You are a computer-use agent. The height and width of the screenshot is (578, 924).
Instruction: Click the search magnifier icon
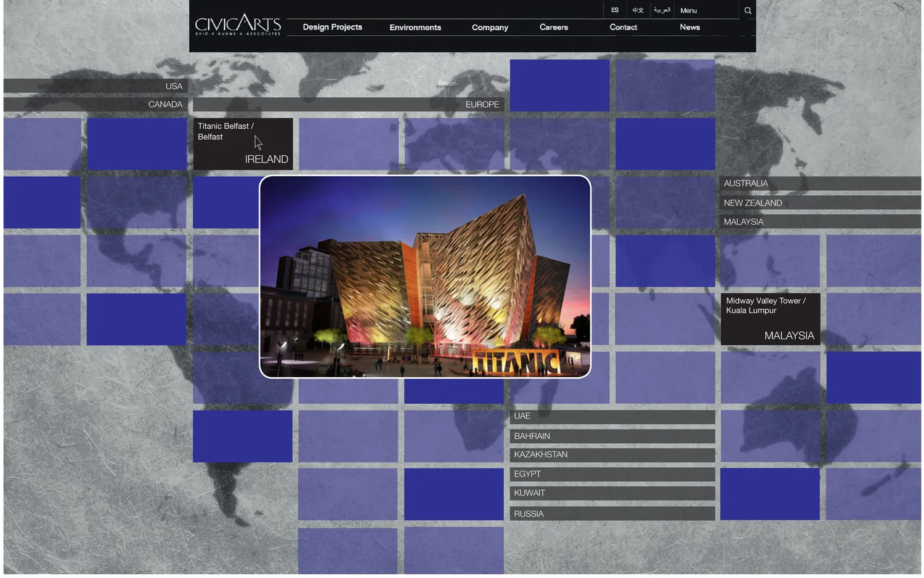(x=747, y=10)
